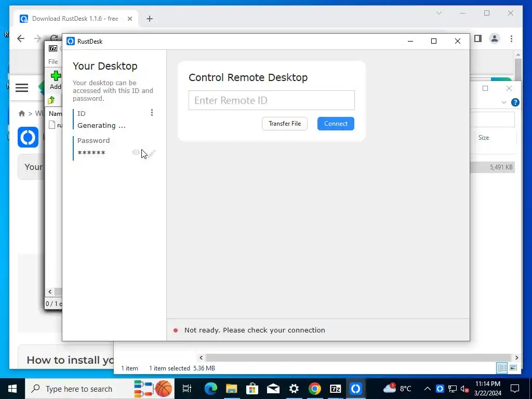The height and width of the screenshot is (399, 532).
Task: Select the 'Generating ...' ID text
Action: [x=101, y=126]
